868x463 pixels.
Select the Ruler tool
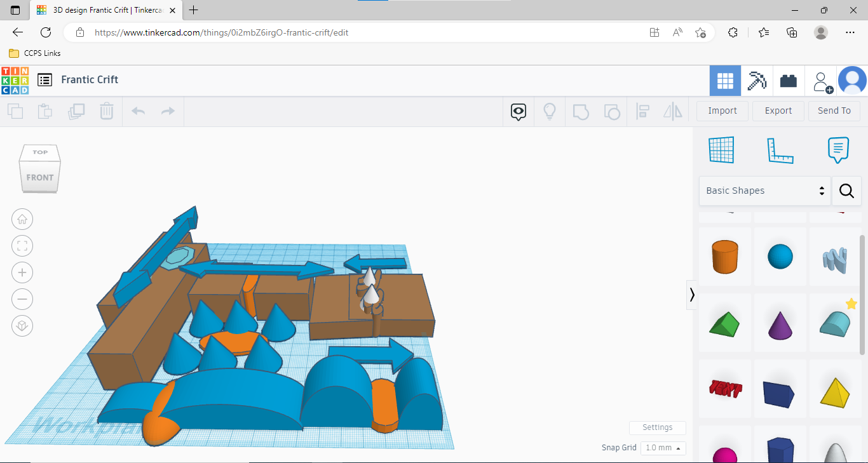point(780,150)
